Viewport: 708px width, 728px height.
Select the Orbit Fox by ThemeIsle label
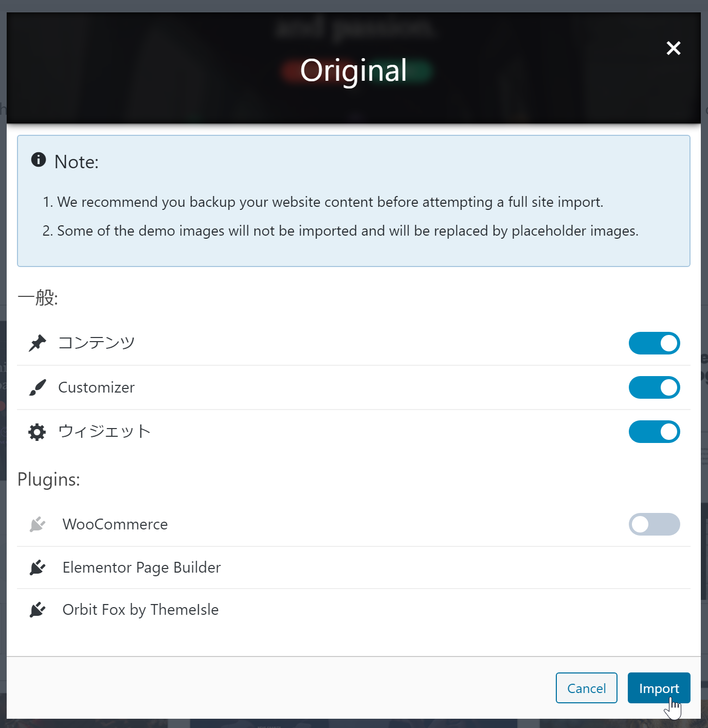tap(140, 610)
